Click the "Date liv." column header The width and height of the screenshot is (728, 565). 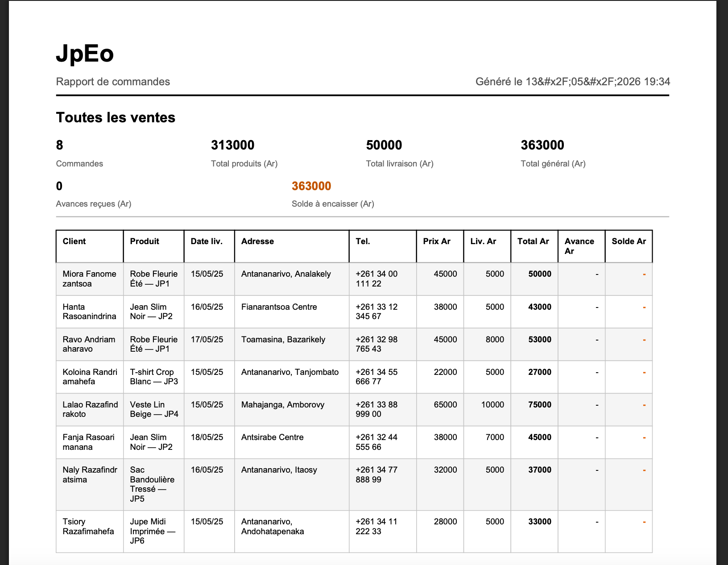point(209,246)
